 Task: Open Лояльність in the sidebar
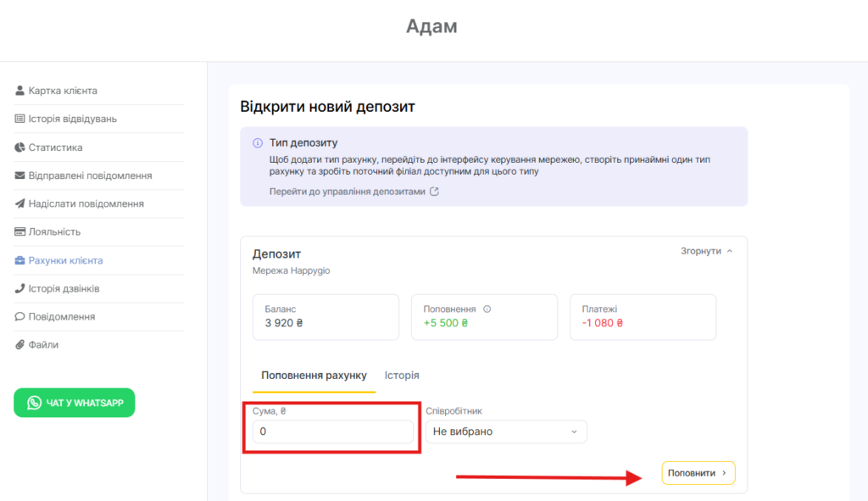[x=54, y=231]
